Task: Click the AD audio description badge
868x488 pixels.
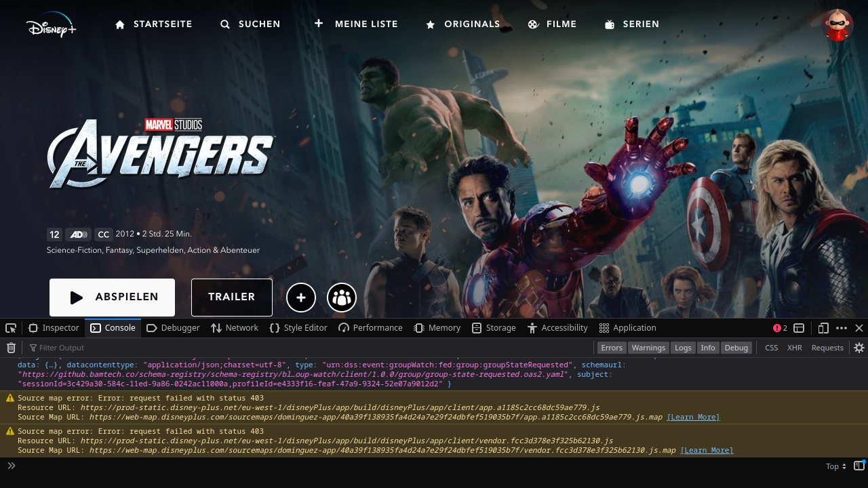Action: coord(79,235)
